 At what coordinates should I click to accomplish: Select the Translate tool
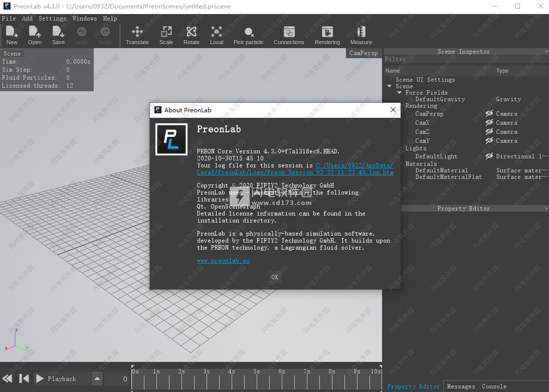[137, 36]
